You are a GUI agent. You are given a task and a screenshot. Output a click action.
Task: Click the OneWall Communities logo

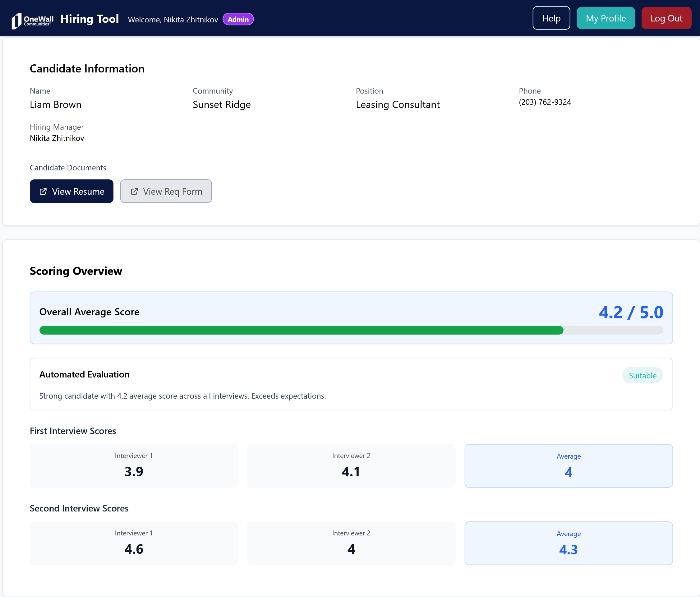32,20
